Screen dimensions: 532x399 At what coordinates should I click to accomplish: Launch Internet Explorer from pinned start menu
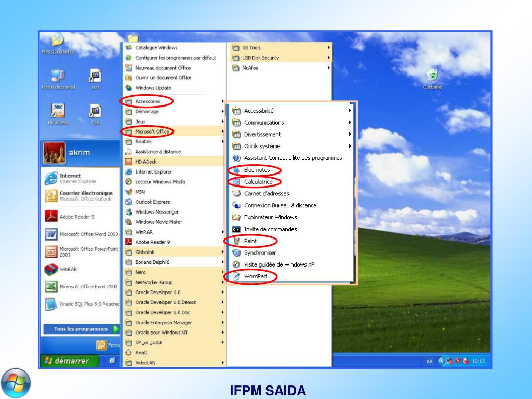pos(80,178)
